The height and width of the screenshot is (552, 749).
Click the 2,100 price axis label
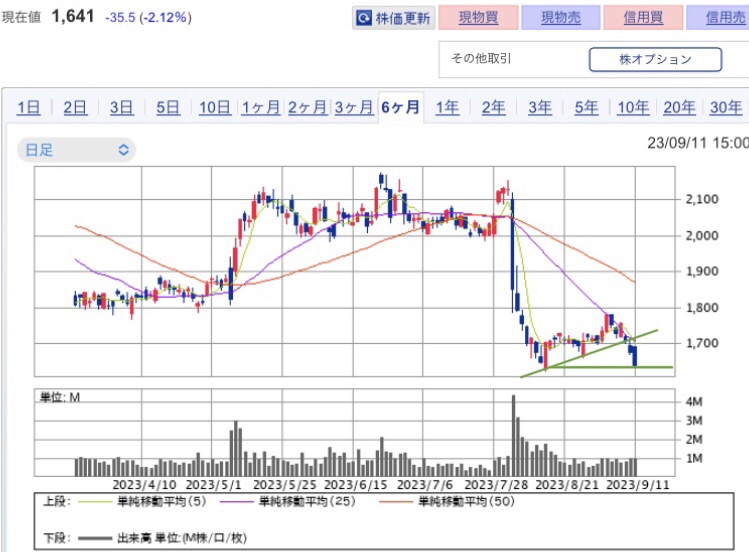702,199
